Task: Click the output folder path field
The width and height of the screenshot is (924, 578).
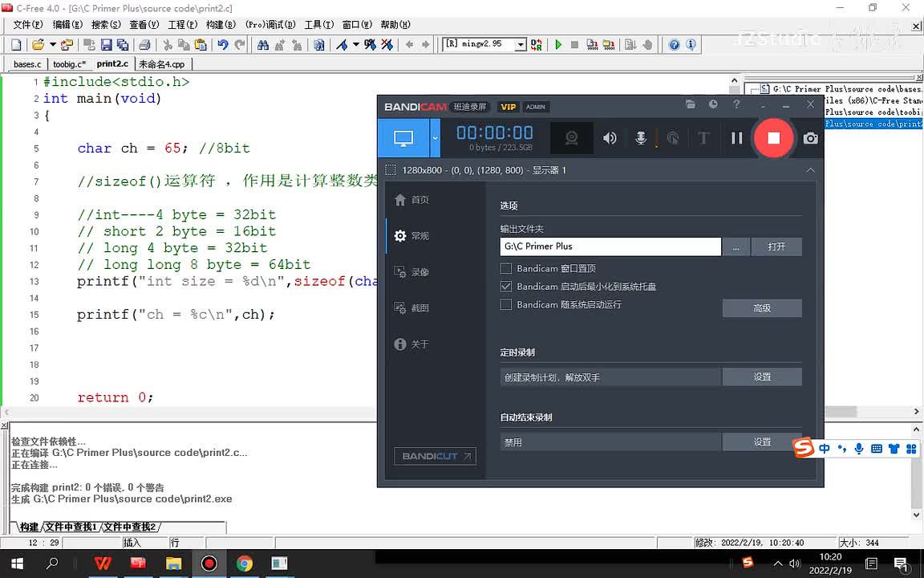Action: point(610,246)
